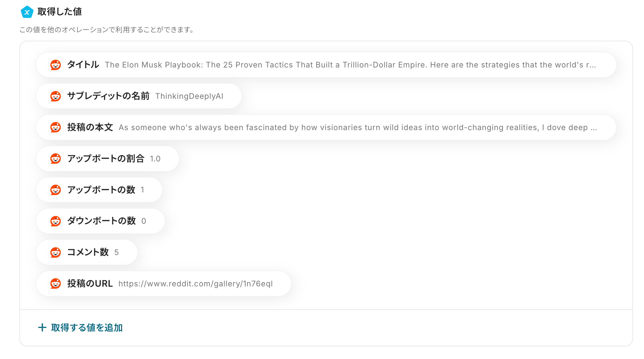Screen dimensions: 644x359
Task: Select the アップボートの数 label
Action: point(101,190)
